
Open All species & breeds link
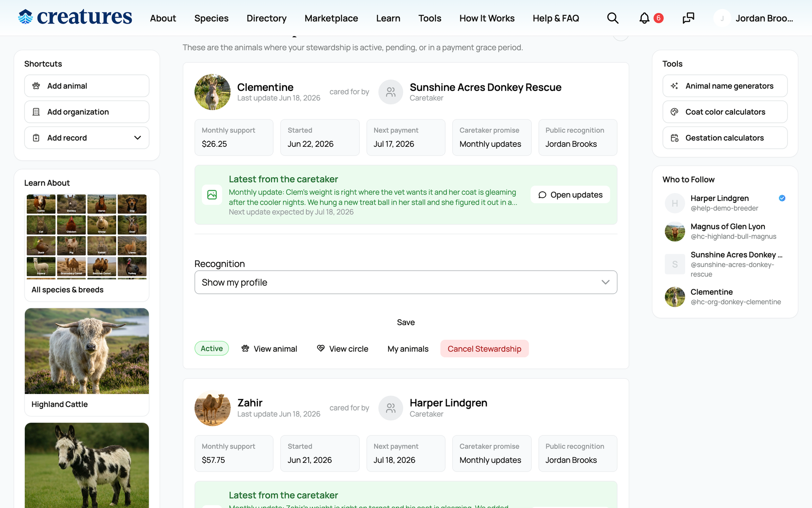[67, 290]
